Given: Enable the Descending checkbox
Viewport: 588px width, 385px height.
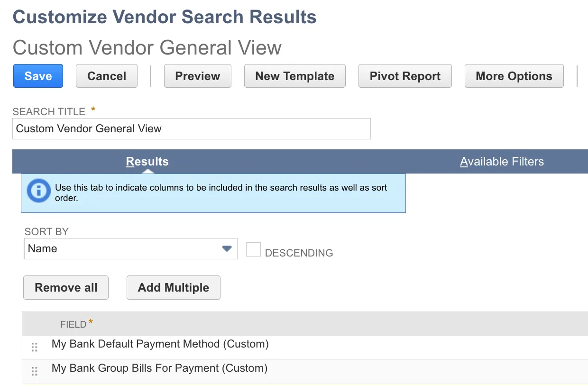Looking at the screenshot, I should 253,249.
